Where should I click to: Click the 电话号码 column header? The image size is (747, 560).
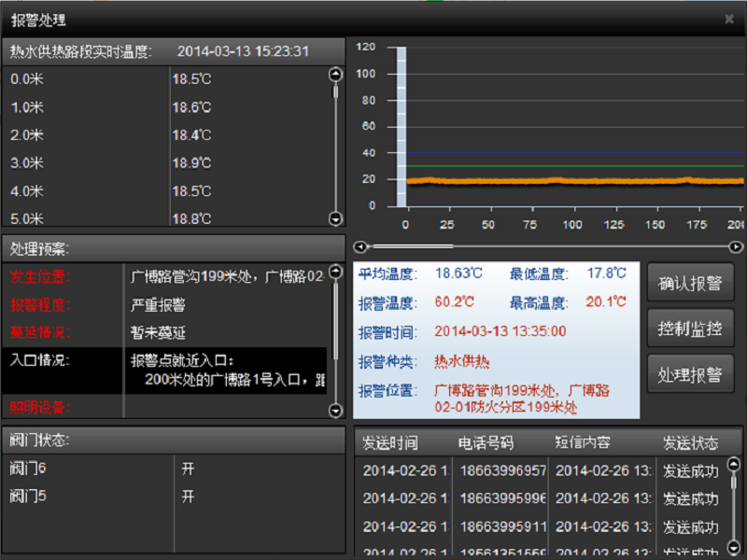tap(486, 442)
